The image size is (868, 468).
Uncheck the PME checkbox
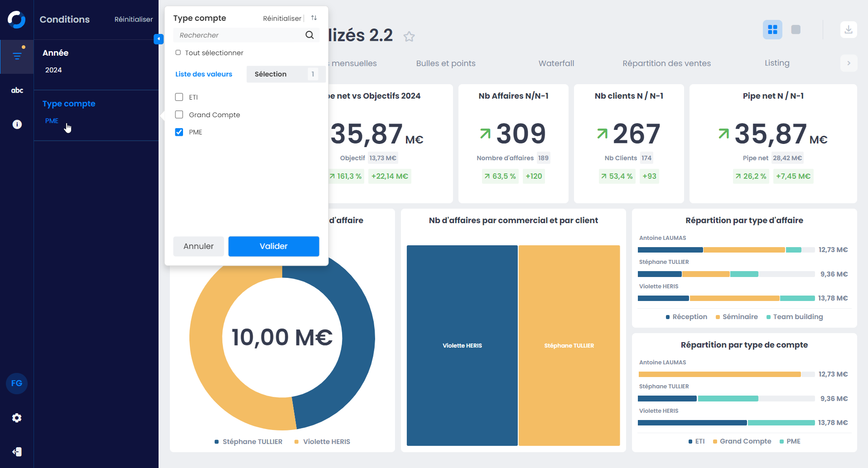[x=179, y=132]
